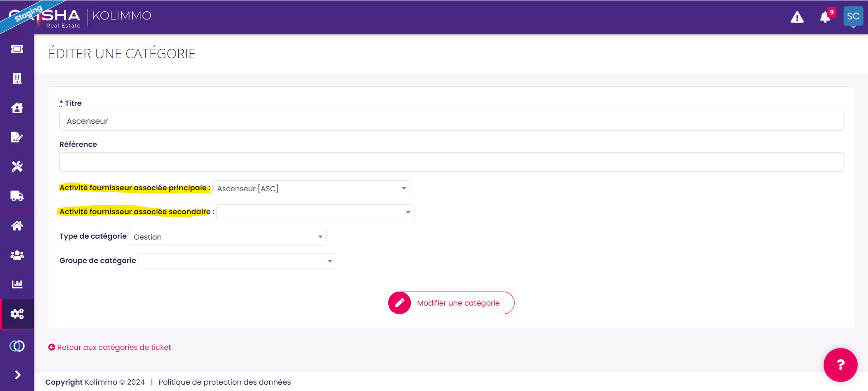This screenshot has width=868, height=391.
Task: Open the Groupe de catégorie dropdown
Action: click(x=237, y=261)
